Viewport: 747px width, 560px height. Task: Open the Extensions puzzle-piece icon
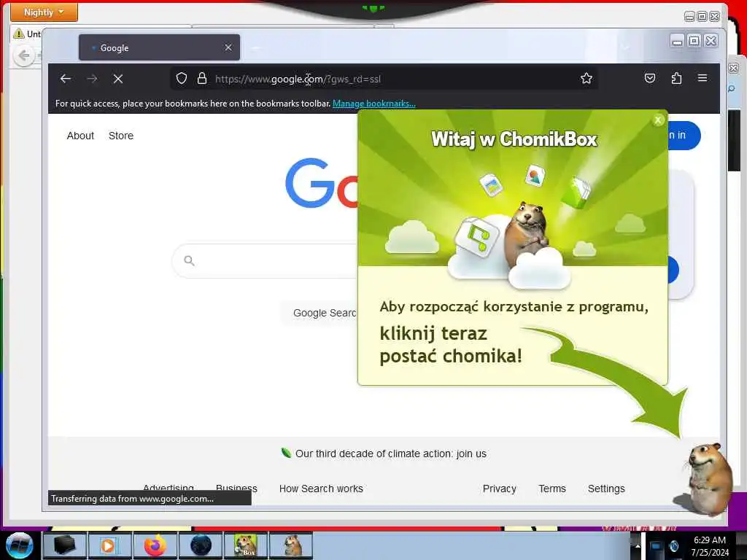click(676, 78)
